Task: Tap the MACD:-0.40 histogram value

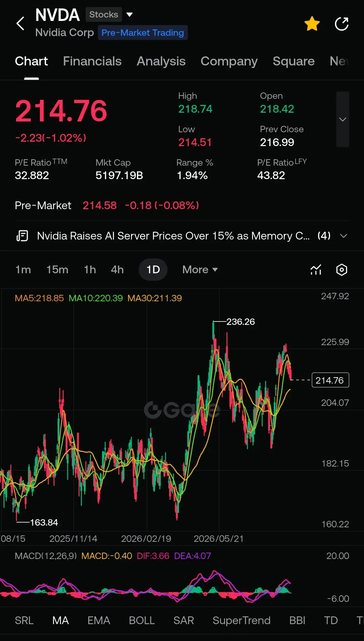Action: (x=107, y=556)
